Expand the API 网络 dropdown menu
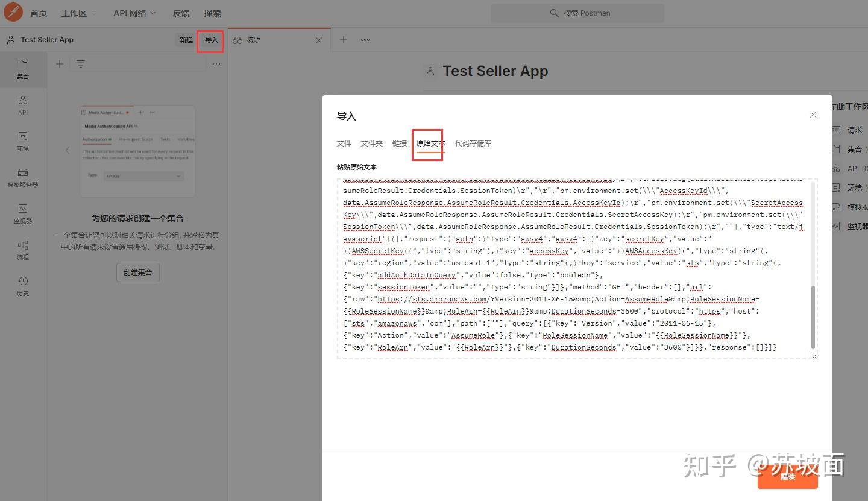 click(x=135, y=13)
